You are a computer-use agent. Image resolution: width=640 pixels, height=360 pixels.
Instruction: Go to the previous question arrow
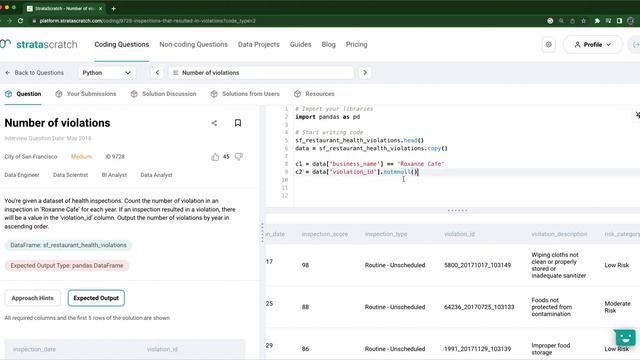click(x=157, y=73)
